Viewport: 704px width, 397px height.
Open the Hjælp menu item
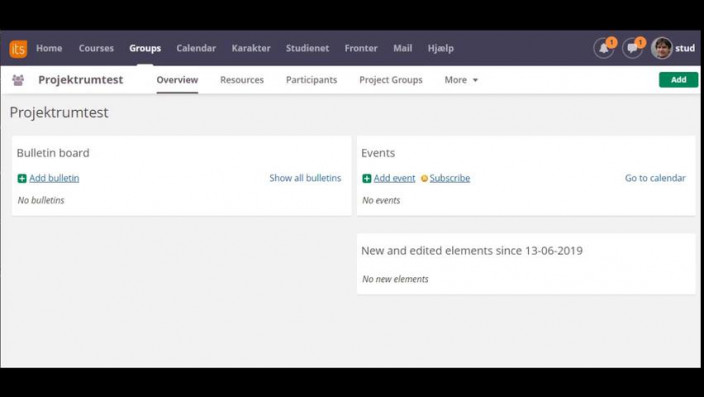point(440,49)
